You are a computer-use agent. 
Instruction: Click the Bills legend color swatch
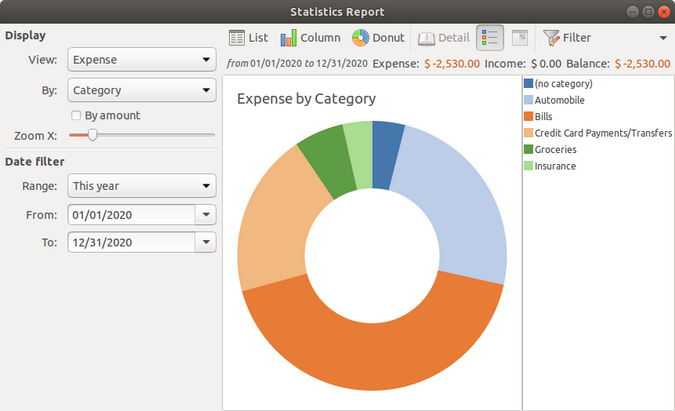528,117
